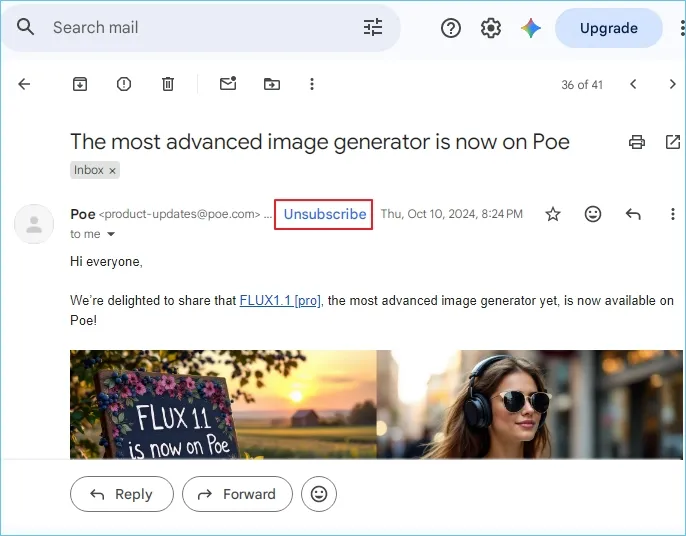Click the Poe sender avatar
The height and width of the screenshot is (536, 686).
(x=34, y=224)
